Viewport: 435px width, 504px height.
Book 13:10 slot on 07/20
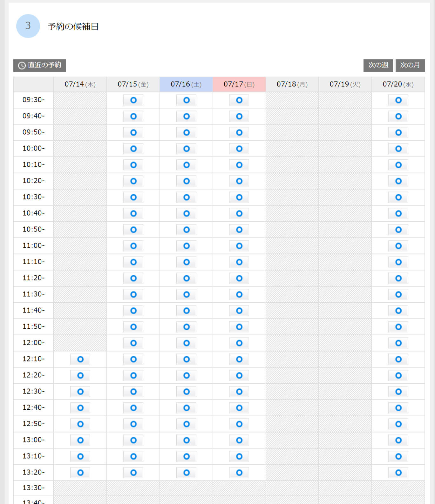pyautogui.click(x=398, y=457)
